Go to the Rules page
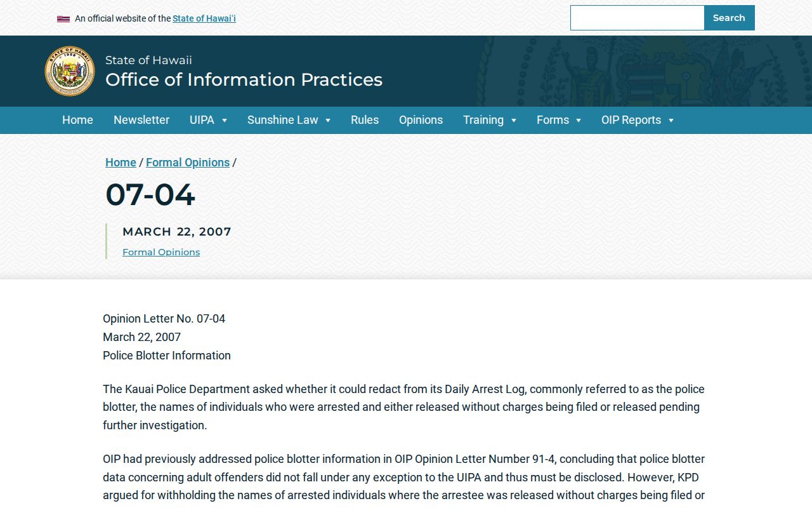812x508 pixels. click(365, 120)
